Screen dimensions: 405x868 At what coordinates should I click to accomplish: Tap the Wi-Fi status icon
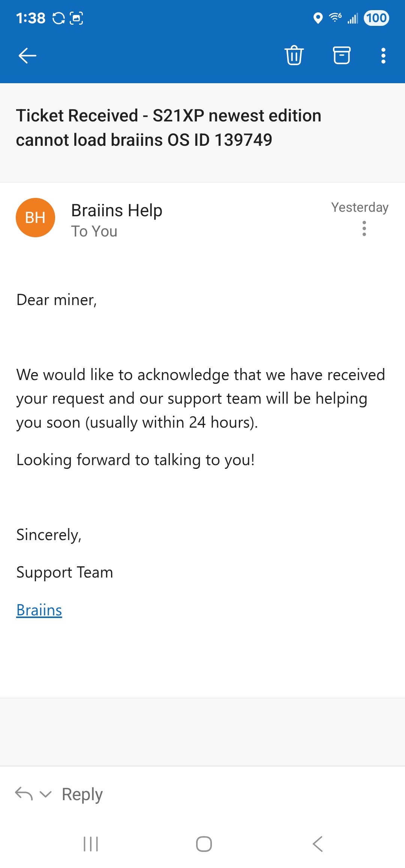coord(335,18)
